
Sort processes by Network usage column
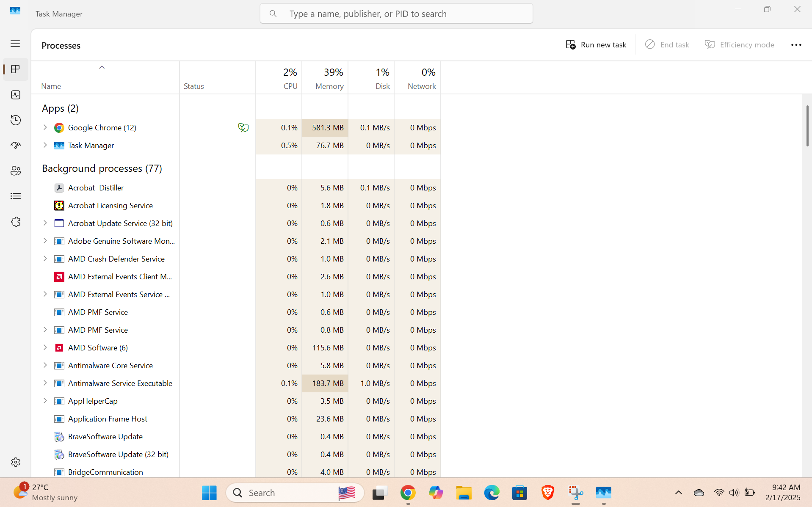click(417, 78)
